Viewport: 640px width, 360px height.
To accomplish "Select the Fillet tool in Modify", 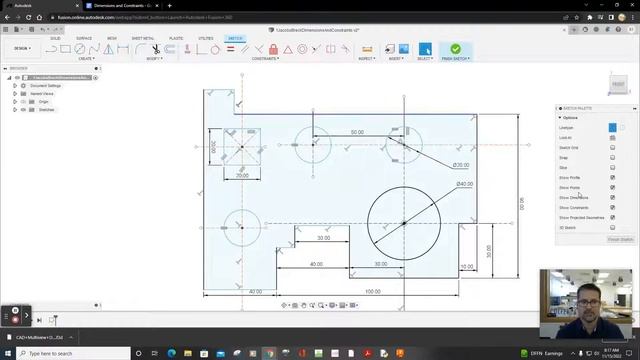I will click(140, 49).
